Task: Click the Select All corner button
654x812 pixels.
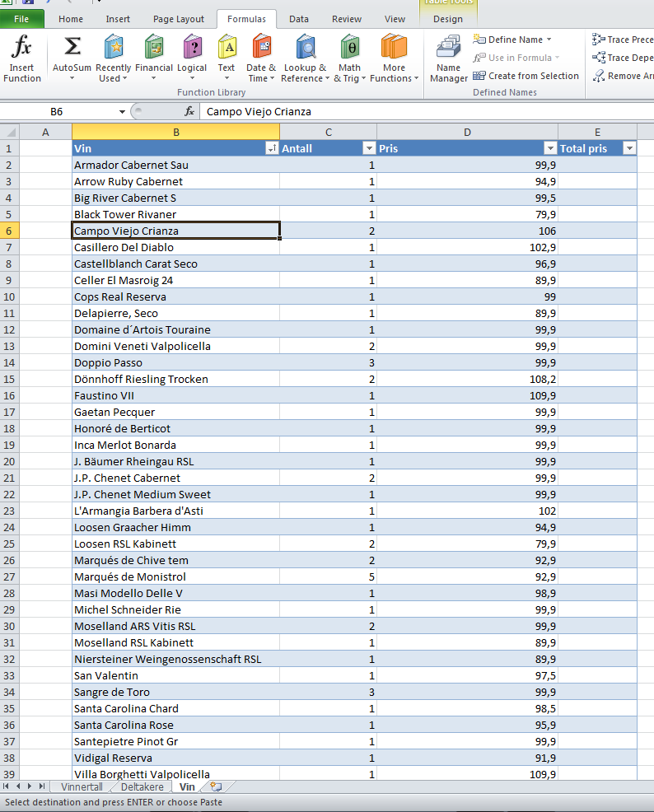Action: click(x=9, y=132)
